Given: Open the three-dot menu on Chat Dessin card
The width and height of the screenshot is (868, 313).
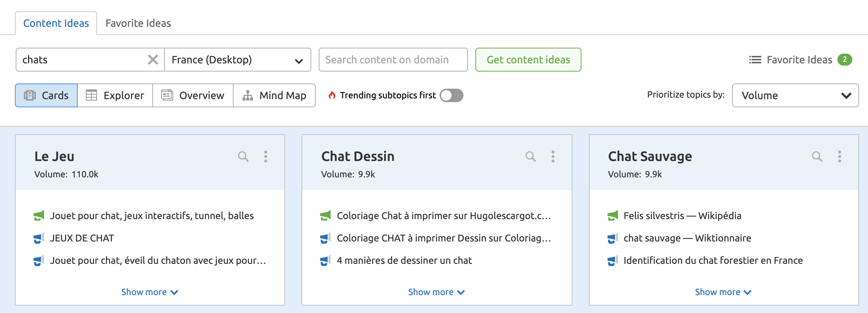Looking at the screenshot, I should click(x=553, y=156).
